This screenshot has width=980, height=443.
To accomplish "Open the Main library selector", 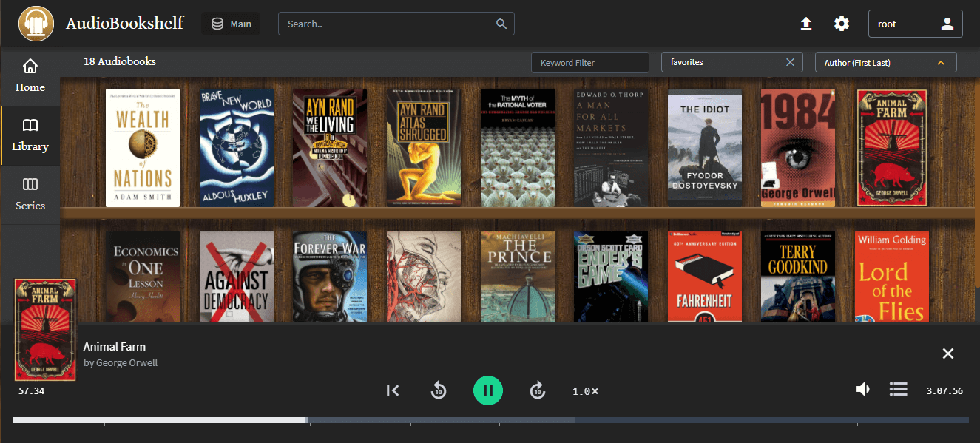I will click(231, 24).
